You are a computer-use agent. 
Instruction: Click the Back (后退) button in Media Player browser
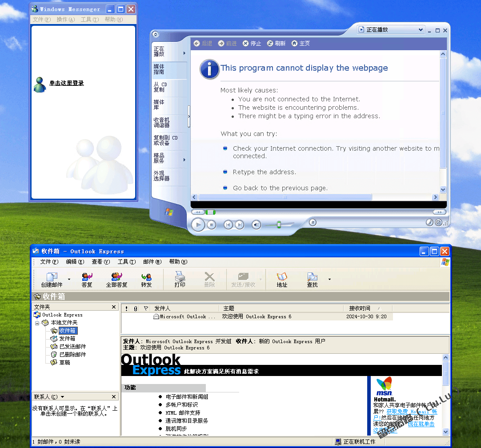(203, 44)
